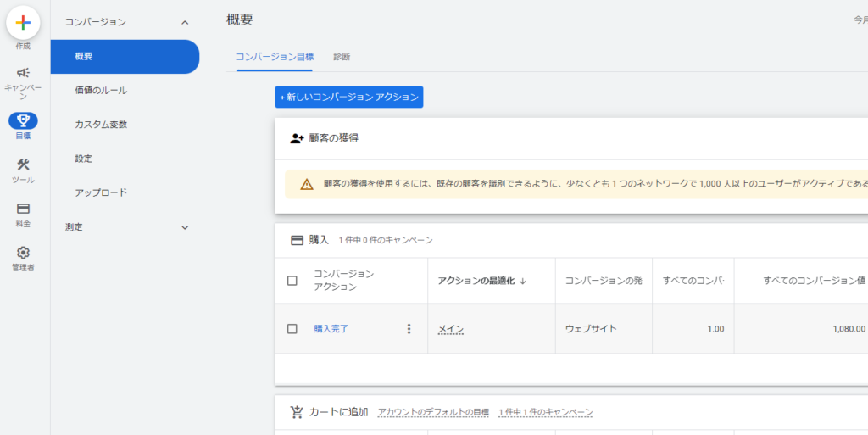
Task: Expand the 測定 sidebar section
Action: (185, 227)
